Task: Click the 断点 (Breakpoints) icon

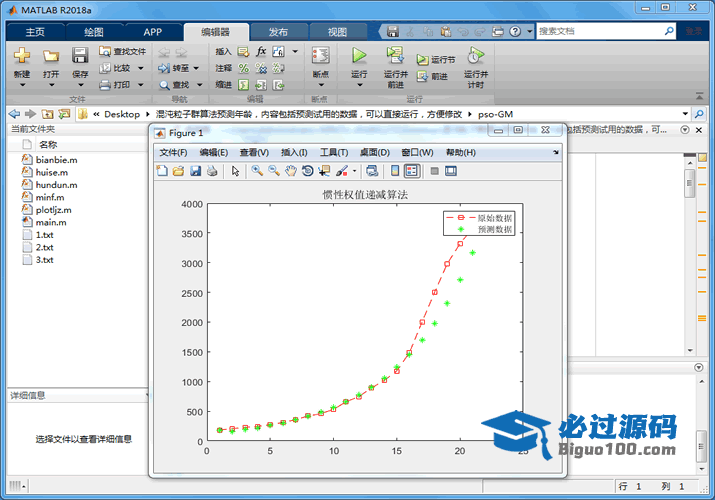Action: point(321,56)
